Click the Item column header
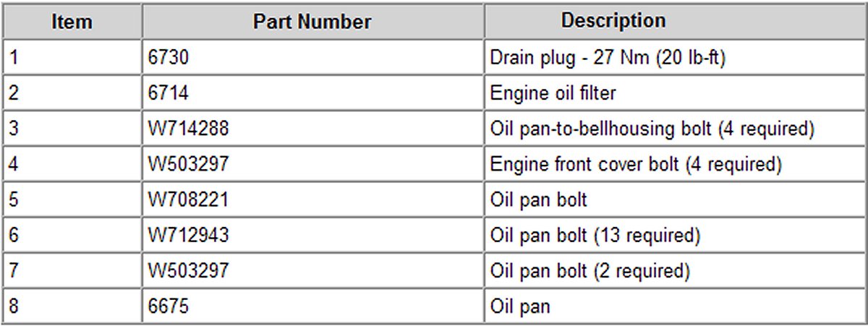The width and height of the screenshot is (868, 326). pyautogui.click(x=72, y=22)
